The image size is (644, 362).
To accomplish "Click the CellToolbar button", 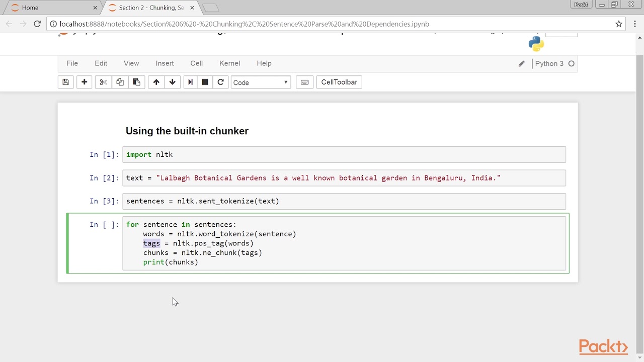I will pos(339,82).
